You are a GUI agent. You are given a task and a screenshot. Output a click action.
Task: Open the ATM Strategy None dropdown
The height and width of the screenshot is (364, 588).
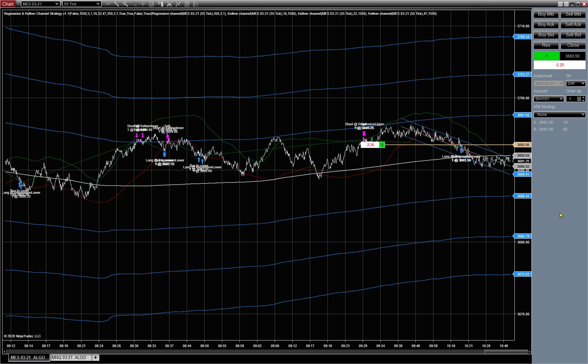point(559,114)
